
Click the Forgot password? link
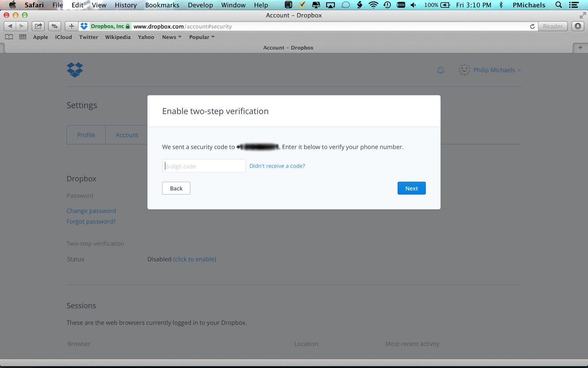tap(91, 221)
